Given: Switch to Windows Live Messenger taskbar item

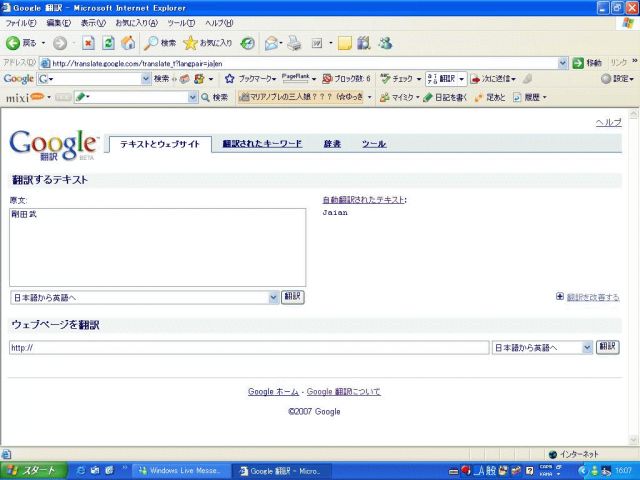Looking at the screenshot, I should point(181,471).
